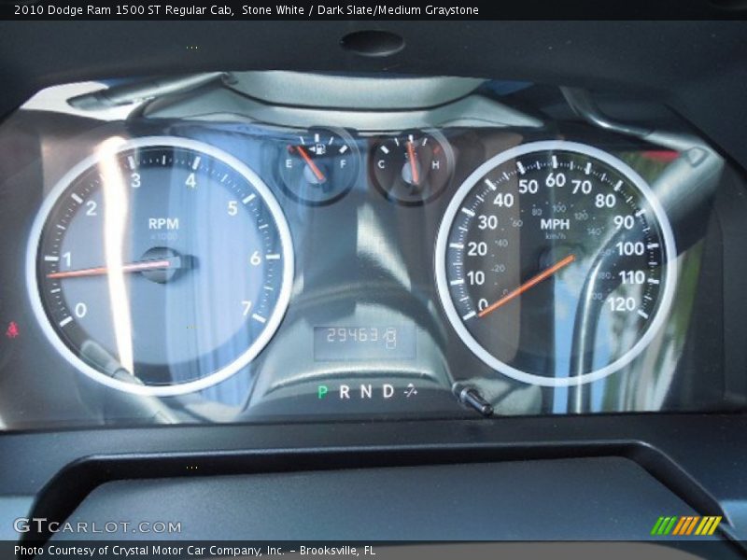Click the red seatbelt warning light
The height and width of the screenshot is (560, 747).
tap(12, 329)
